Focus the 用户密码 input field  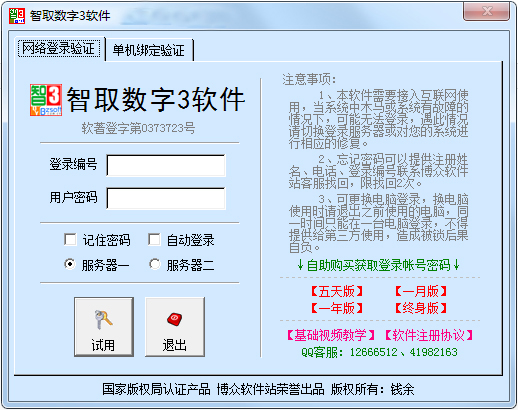166,198
